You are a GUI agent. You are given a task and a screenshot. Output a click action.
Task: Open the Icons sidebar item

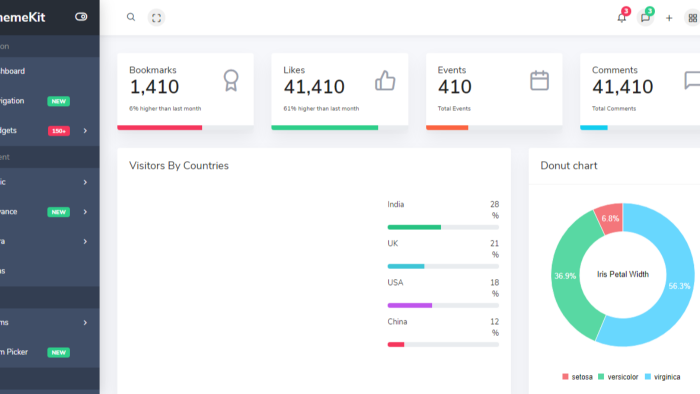[x=50, y=271]
